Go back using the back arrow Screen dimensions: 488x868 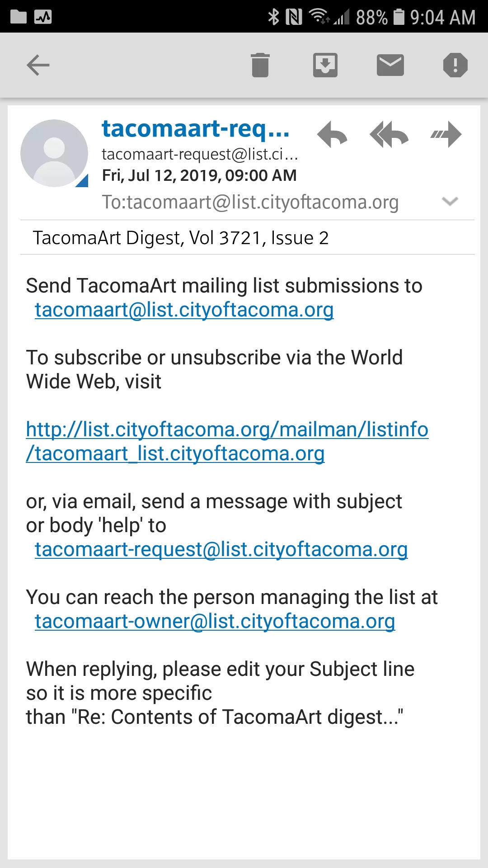click(x=38, y=65)
